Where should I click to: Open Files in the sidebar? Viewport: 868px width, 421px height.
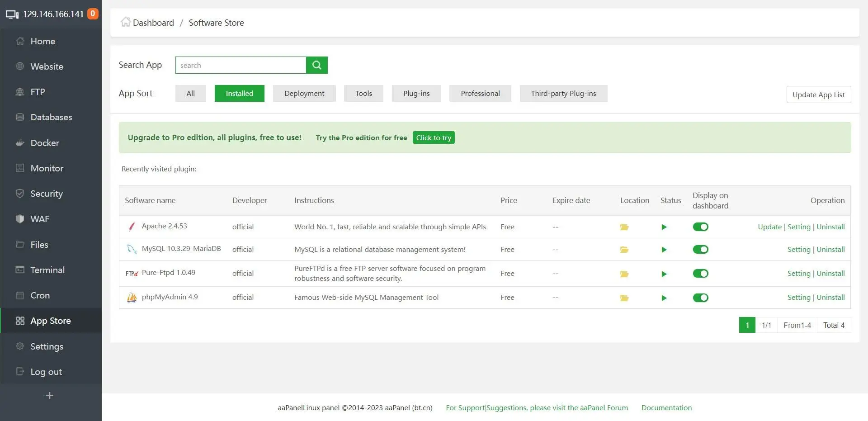[x=51, y=245]
